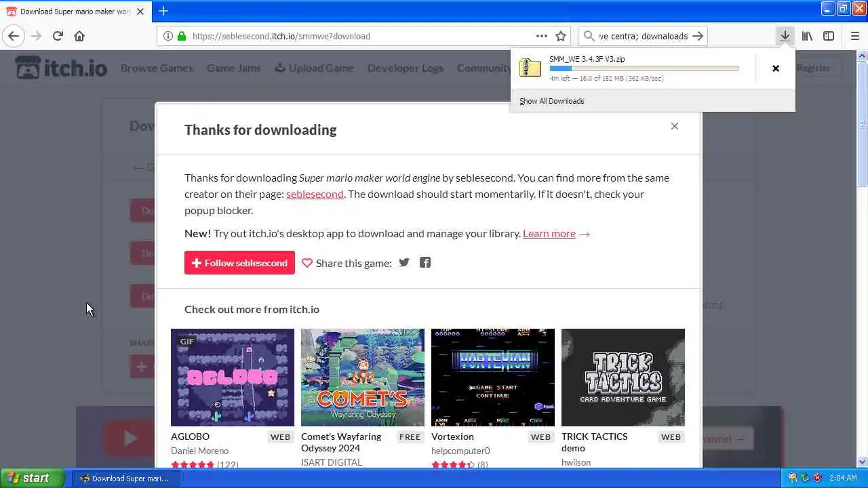The width and height of the screenshot is (868, 488).
Task: Share the game on Facebook
Action: click(x=425, y=262)
